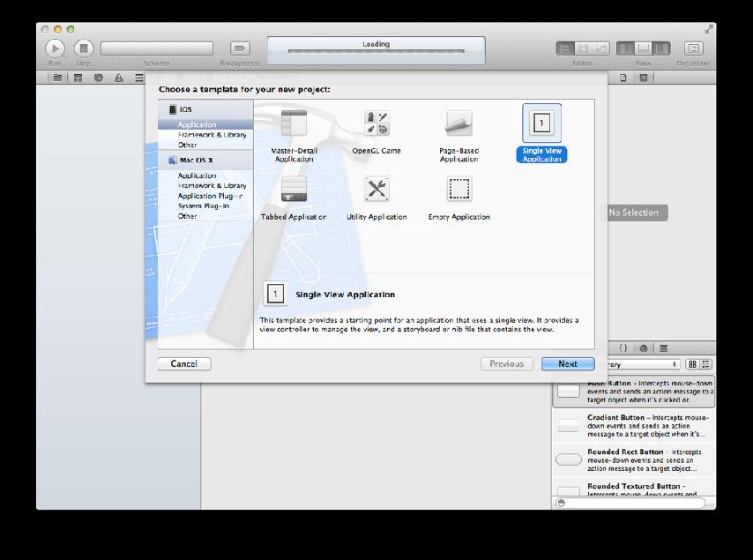Show the Media library filmstrip icon
The height and width of the screenshot is (560, 753).
pyautogui.click(x=664, y=348)
